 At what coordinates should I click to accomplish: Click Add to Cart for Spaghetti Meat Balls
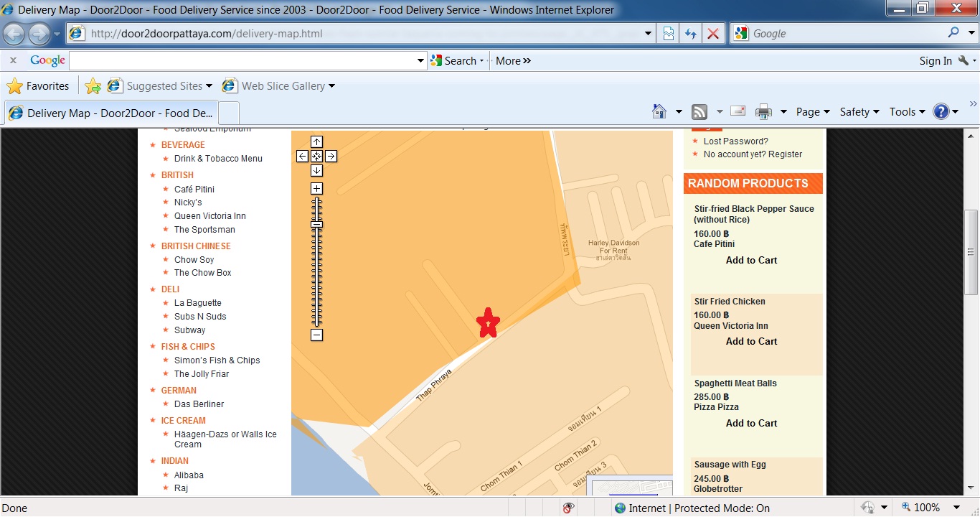click(751, 423)
